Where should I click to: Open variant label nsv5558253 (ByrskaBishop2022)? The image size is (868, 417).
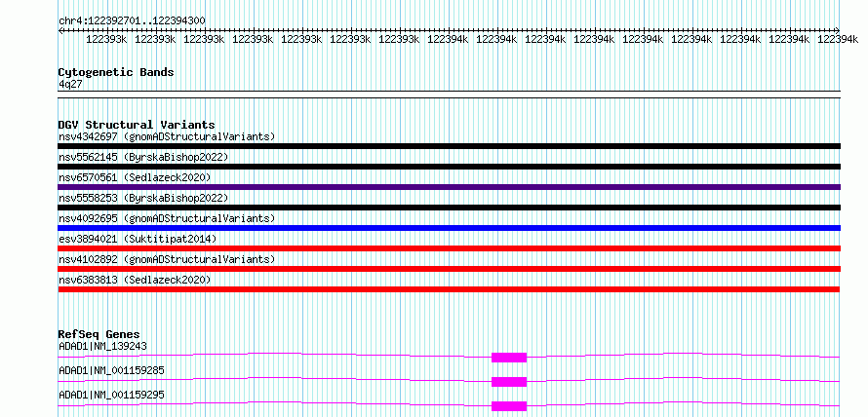pos(143,198)
